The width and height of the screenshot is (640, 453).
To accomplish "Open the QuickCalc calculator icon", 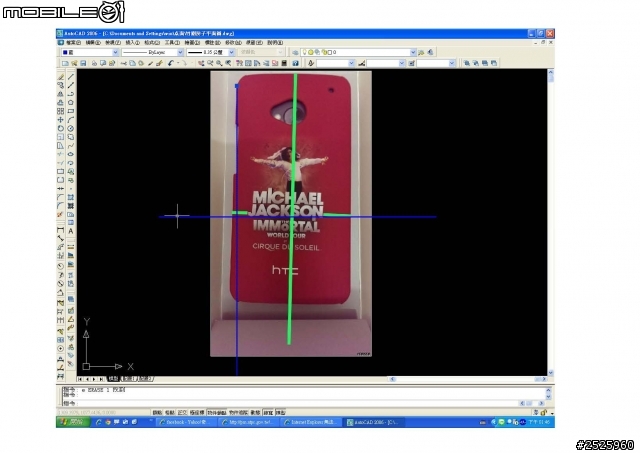I will [x=284, y=63].
